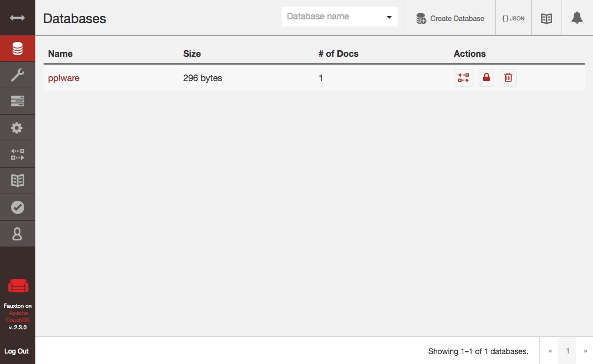Click the Database name input field
This screenshot has width=593, height=364.
click(331, 17)
